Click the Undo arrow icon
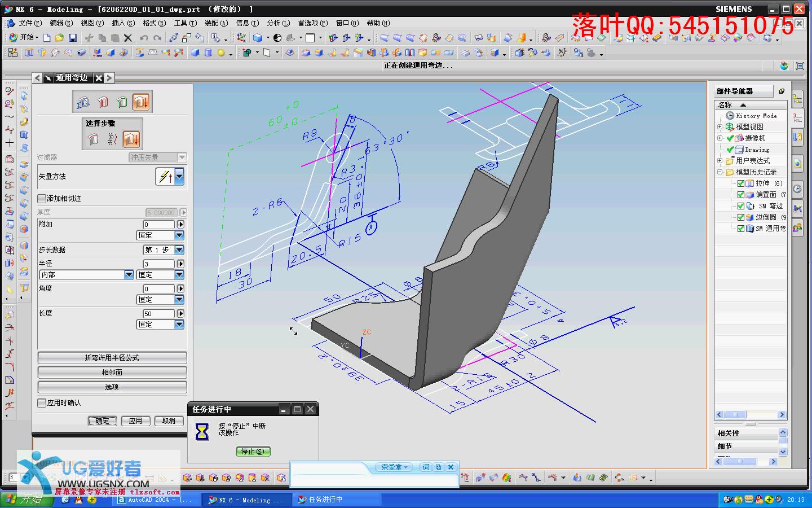812x508 pixels. pos(144,38)
